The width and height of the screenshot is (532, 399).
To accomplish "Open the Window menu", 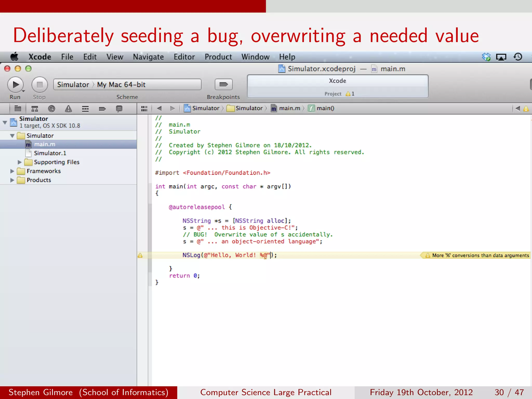I will 255,57.
